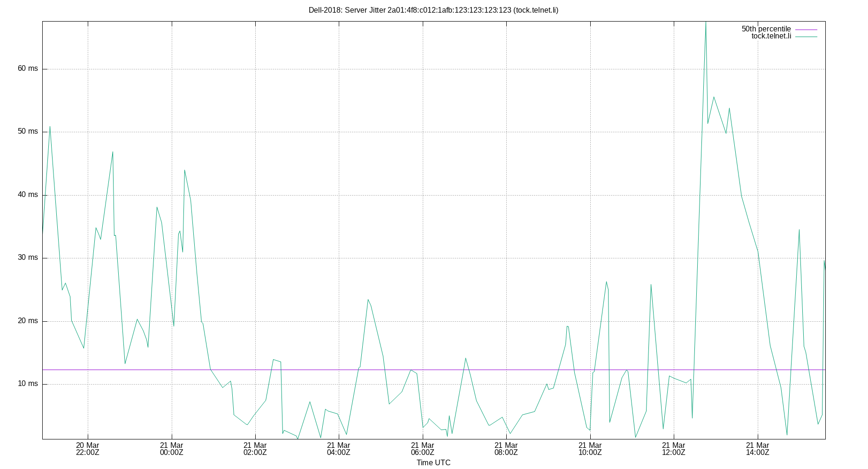Toggle the 50th percentile series in legend
This screenshot has width=868, height=469.
click(x=766, y=29)
